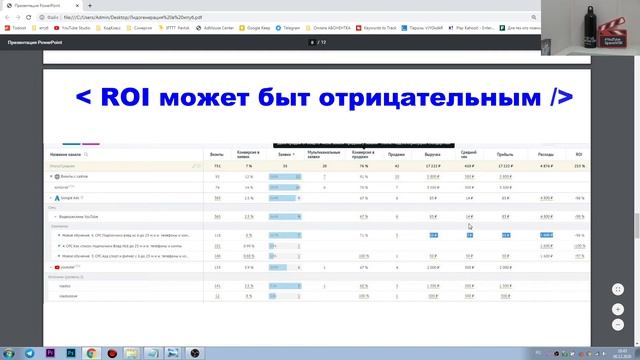Viewport: 640px width, 360px height.
Task: Click the highlighted expenses cell
Action: pos(546,235)
